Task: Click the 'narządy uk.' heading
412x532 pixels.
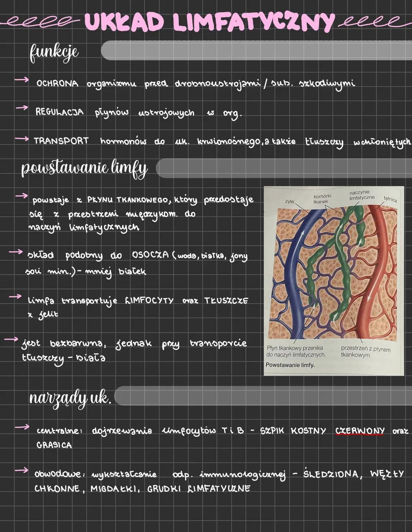Action: pyautogui.click(x=70, y=398)
